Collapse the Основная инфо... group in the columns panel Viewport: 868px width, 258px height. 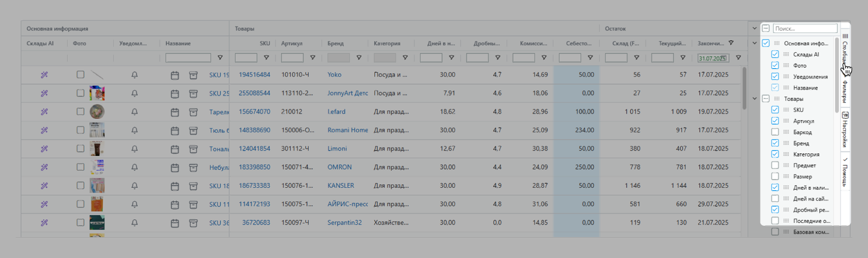[755, 43]
